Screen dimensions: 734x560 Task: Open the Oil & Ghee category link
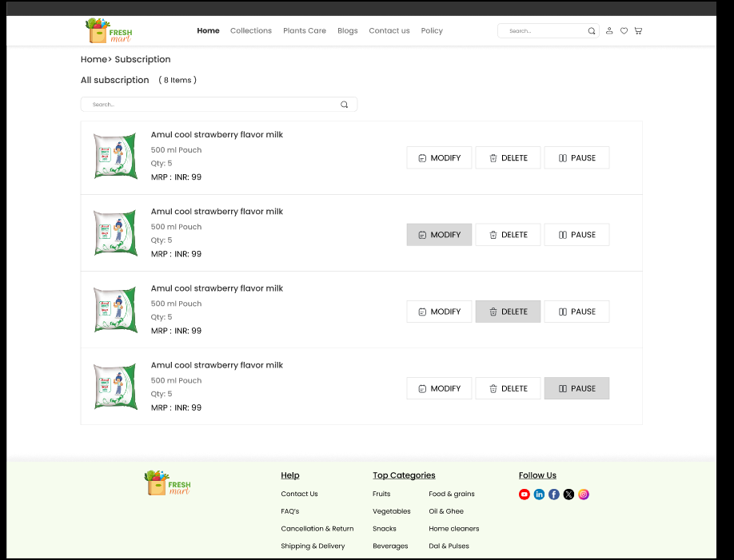(446, 511)
